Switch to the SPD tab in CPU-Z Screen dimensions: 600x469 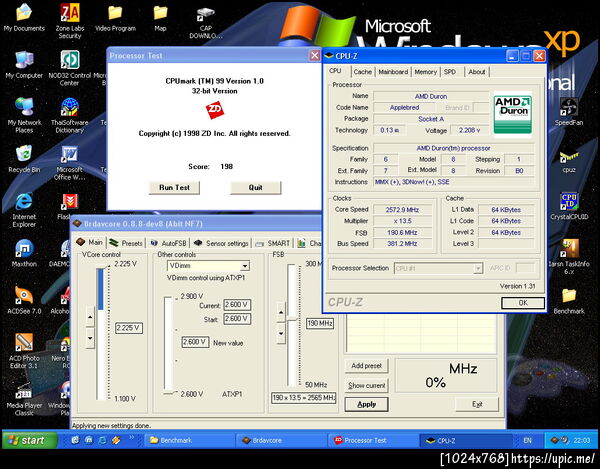[450, 72]
